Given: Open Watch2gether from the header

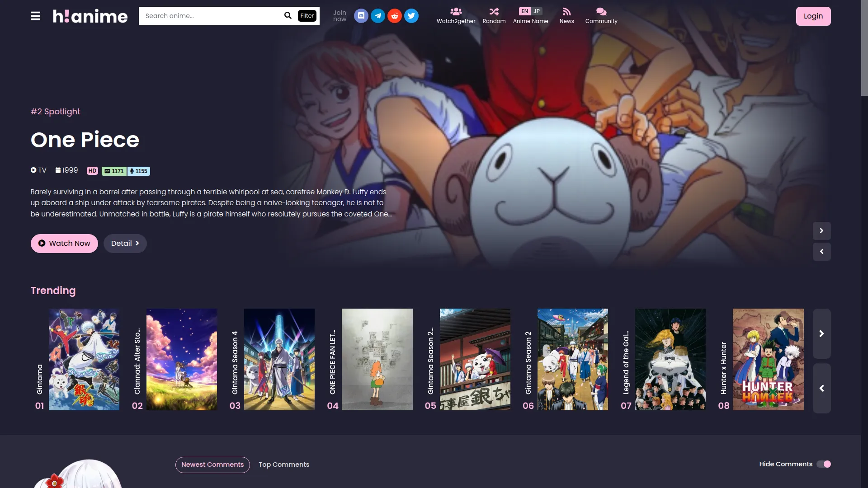Looking at the screenshot, I should 456,16.
